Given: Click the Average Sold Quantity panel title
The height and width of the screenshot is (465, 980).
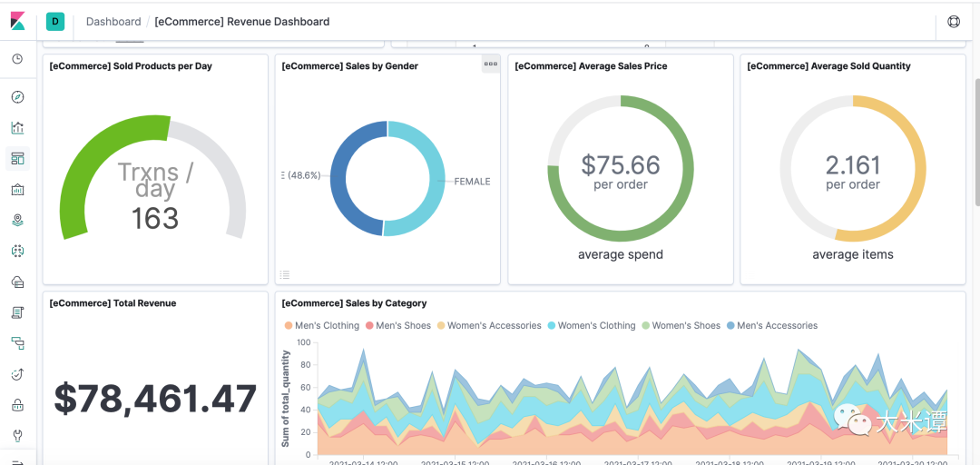Looking at the screenshot, I should (828, 65).
